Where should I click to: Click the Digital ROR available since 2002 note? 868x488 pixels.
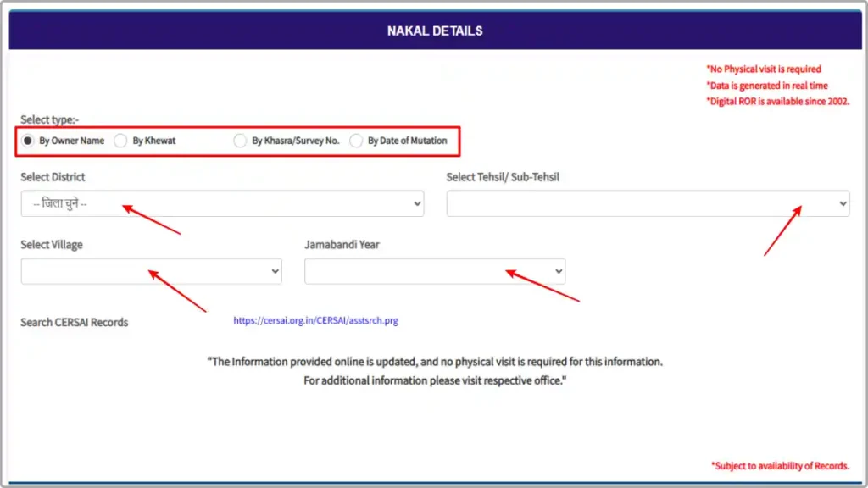click(x=777, y=102)
